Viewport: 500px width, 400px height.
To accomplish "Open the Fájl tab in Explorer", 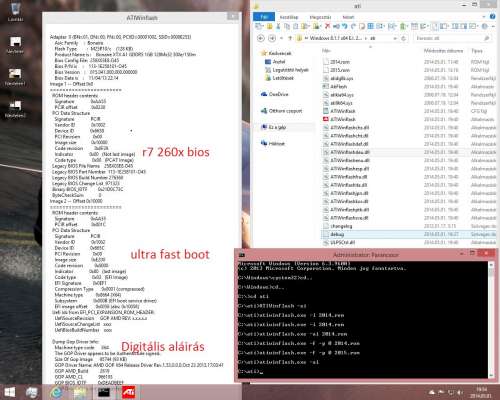I will (x=264, y=17).
